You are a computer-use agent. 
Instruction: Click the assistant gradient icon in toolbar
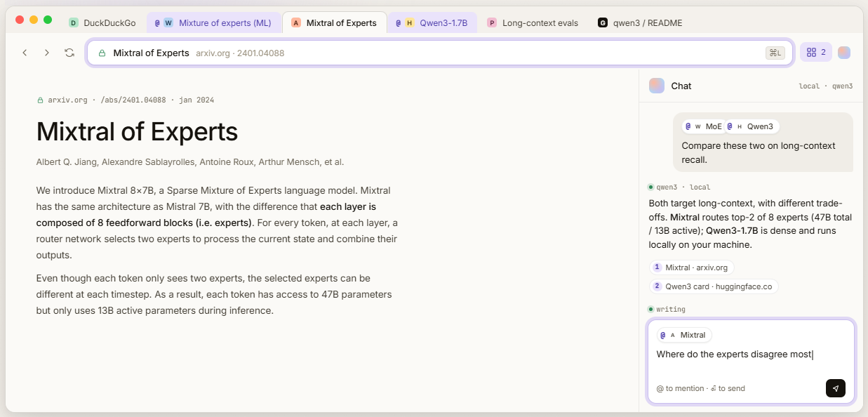tap(844, 53)
